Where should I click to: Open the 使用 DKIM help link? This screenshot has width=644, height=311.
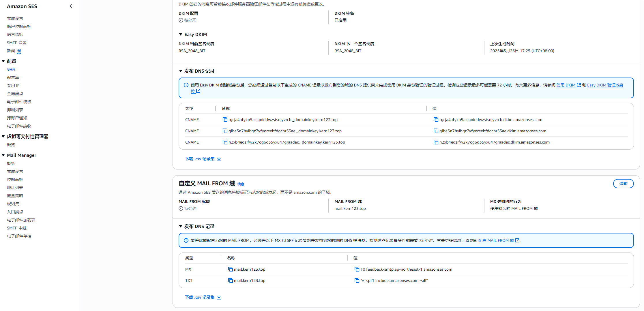pos(566,85)
